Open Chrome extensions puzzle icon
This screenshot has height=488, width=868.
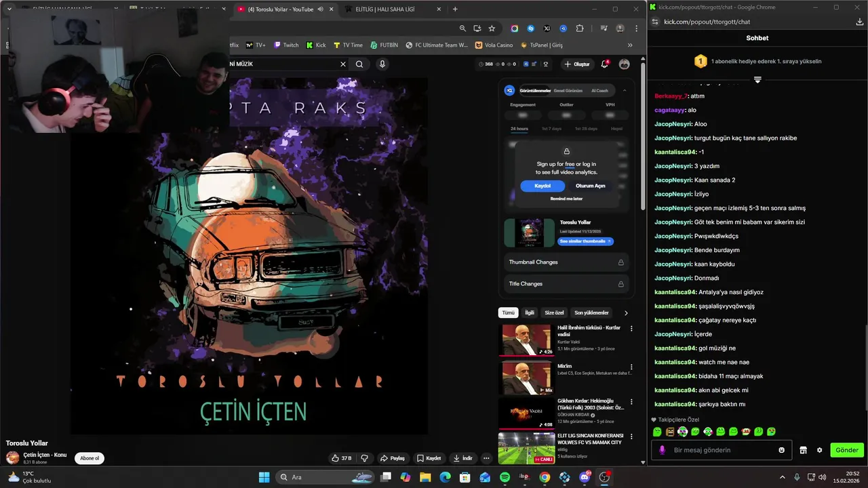[579, 28]
